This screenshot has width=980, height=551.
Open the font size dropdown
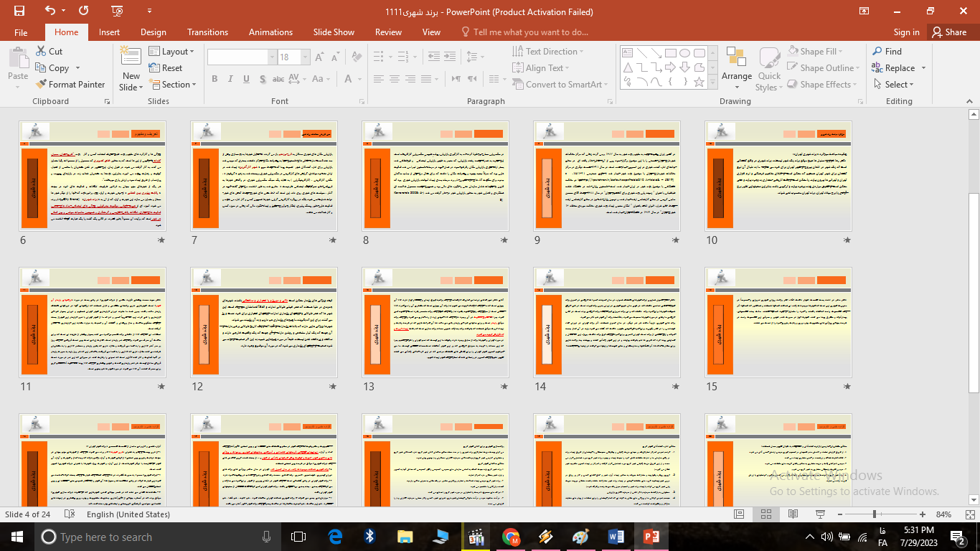tap(306, 57)
